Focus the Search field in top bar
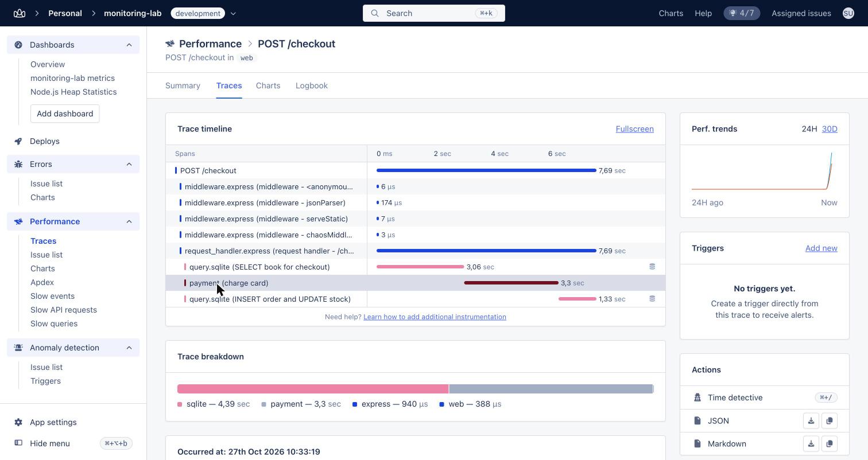868x460 pixels. pyautogui.click(x=434, y=13)
